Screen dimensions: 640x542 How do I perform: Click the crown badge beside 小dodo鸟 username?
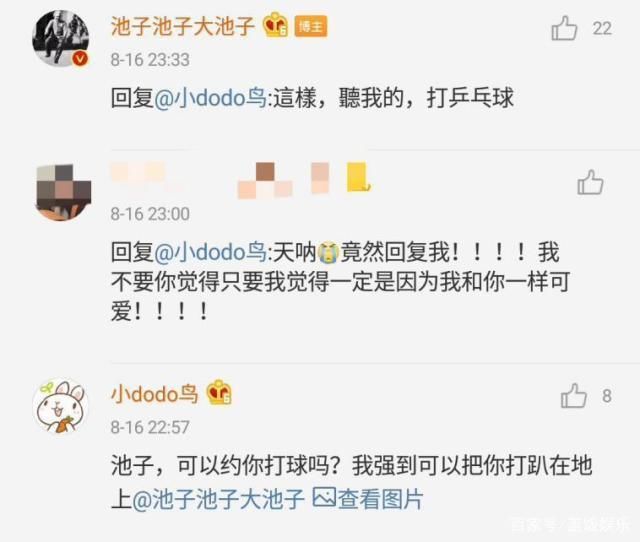[x=219, y=393]
